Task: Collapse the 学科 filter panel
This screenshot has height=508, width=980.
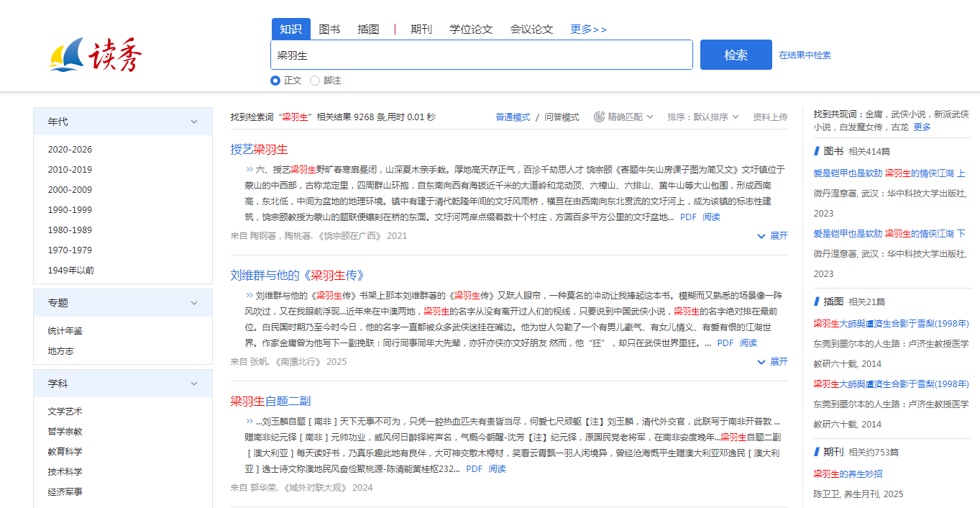Action: pos(194,384)
